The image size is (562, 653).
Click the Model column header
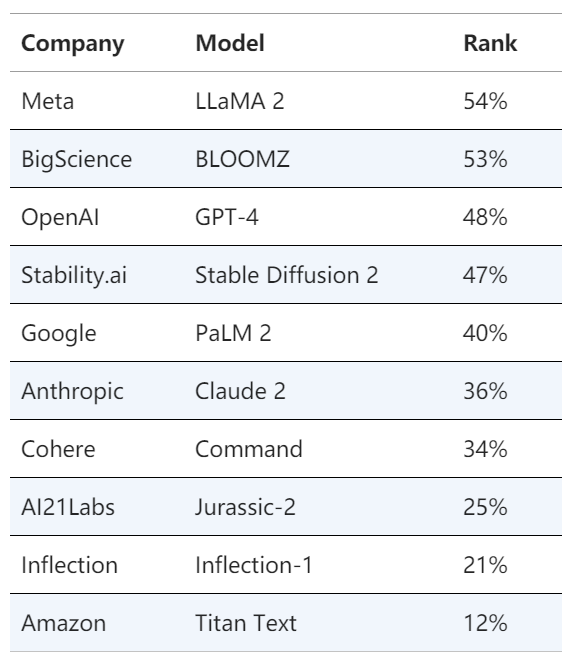[230, 43]
